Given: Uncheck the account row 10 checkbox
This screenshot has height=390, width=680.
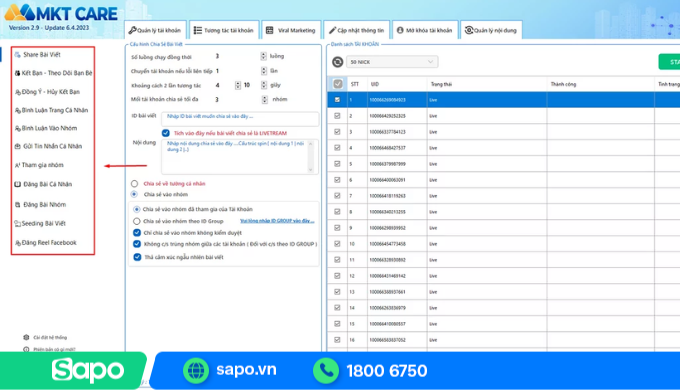Looking at the screenshot, I should 337,244.
